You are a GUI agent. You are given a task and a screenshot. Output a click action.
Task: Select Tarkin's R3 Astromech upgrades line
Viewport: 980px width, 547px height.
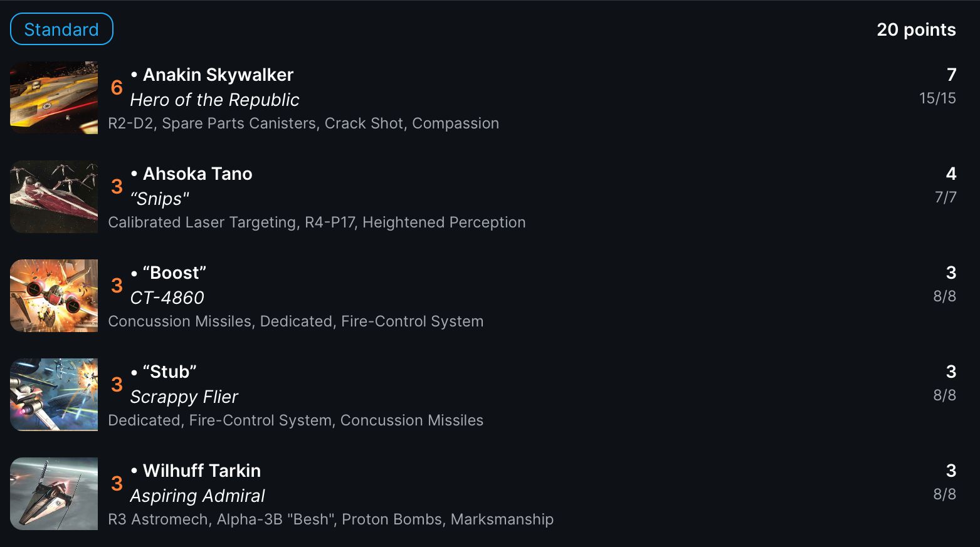pos(330,519)
